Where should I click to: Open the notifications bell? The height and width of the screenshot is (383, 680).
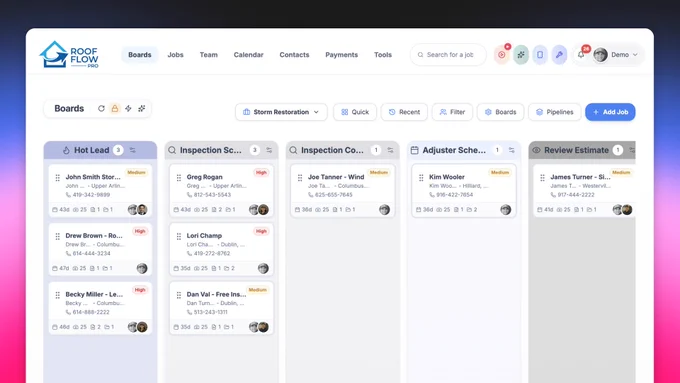point(581,55)
